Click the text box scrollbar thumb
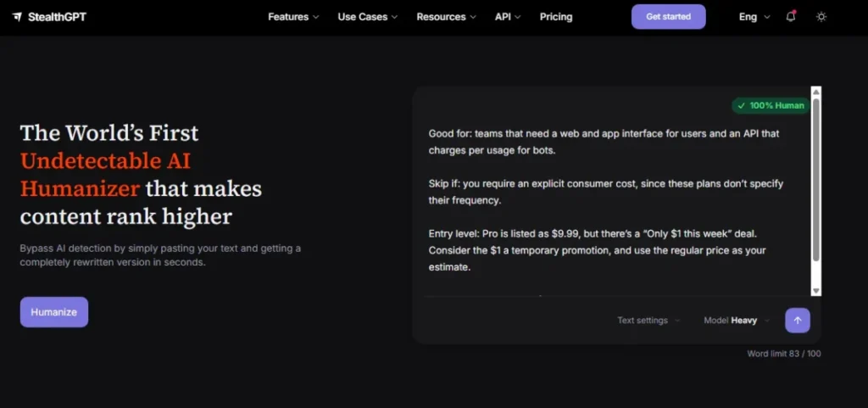This screenshot has height=408, width=868. (x=816, y=180)
